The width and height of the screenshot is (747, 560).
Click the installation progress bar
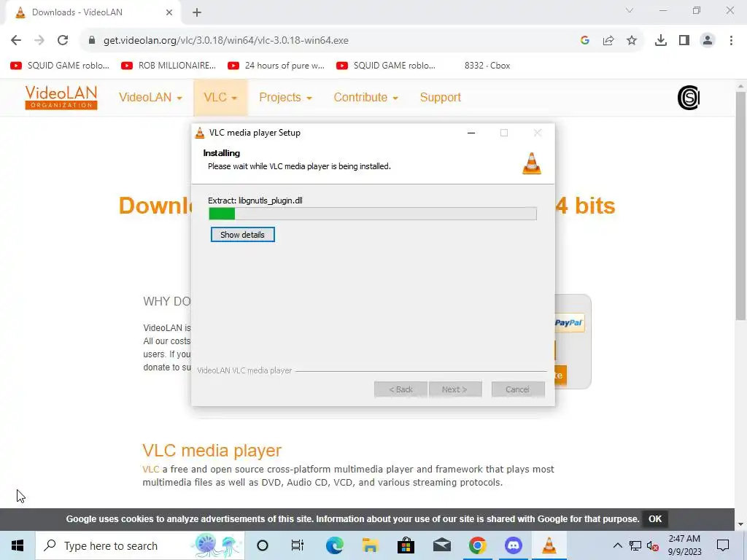373,214
